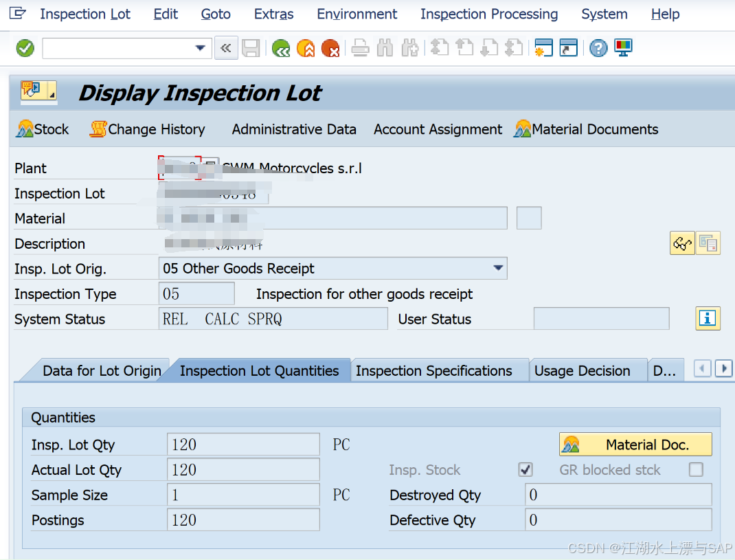Click the Print icon
Viewport: 735px width, 560px height.
[x=360, y=48]
